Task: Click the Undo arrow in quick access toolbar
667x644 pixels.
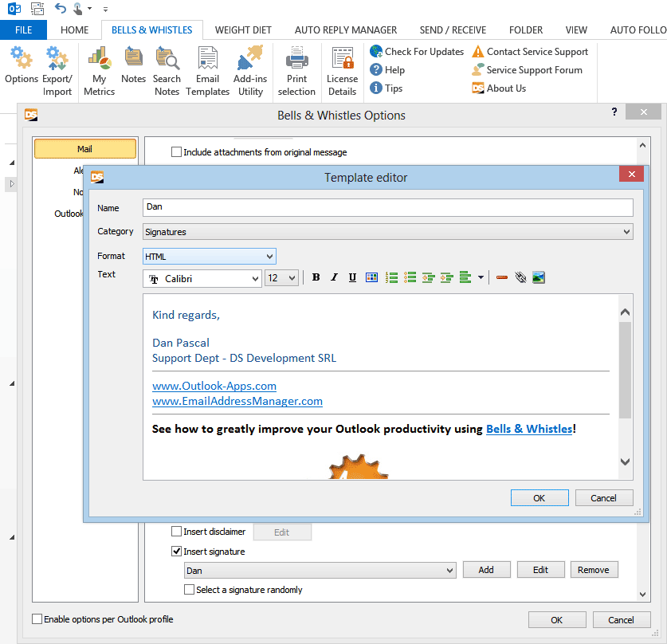Action: click(x=61, y=8)
